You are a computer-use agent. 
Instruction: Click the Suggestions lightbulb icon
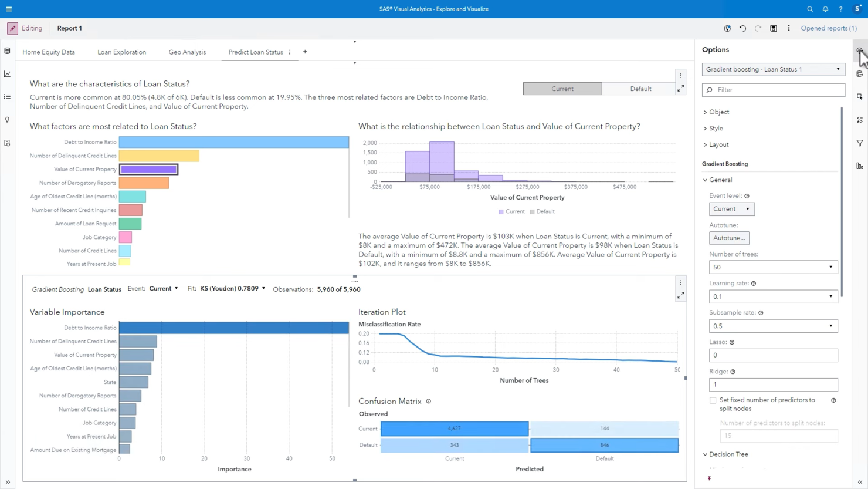(7, 120)
